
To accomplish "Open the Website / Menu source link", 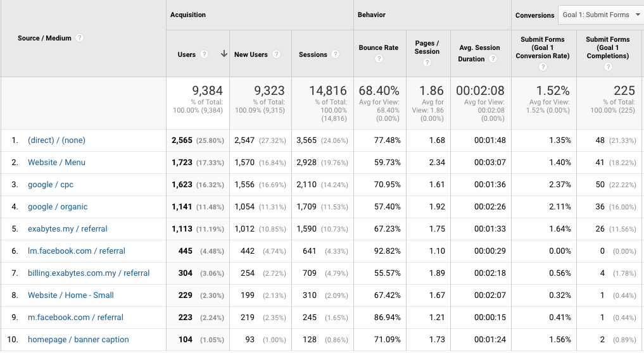I will tap(56, 163).
